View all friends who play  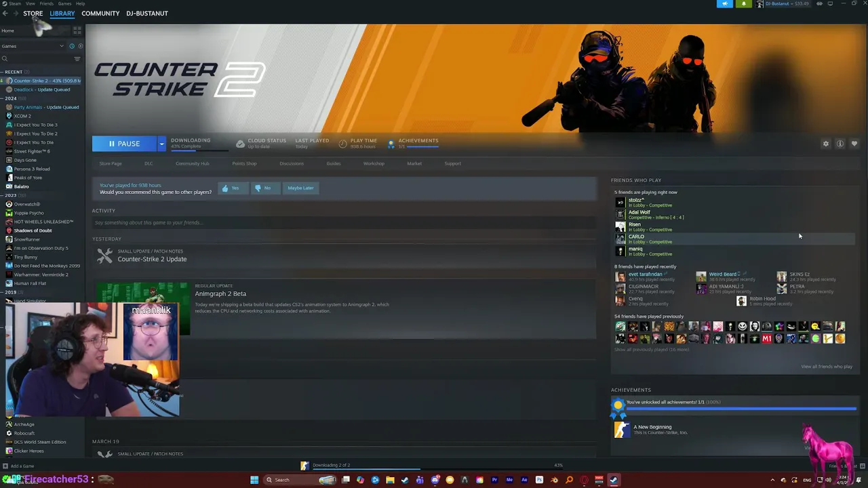click(x=826, y=367)
